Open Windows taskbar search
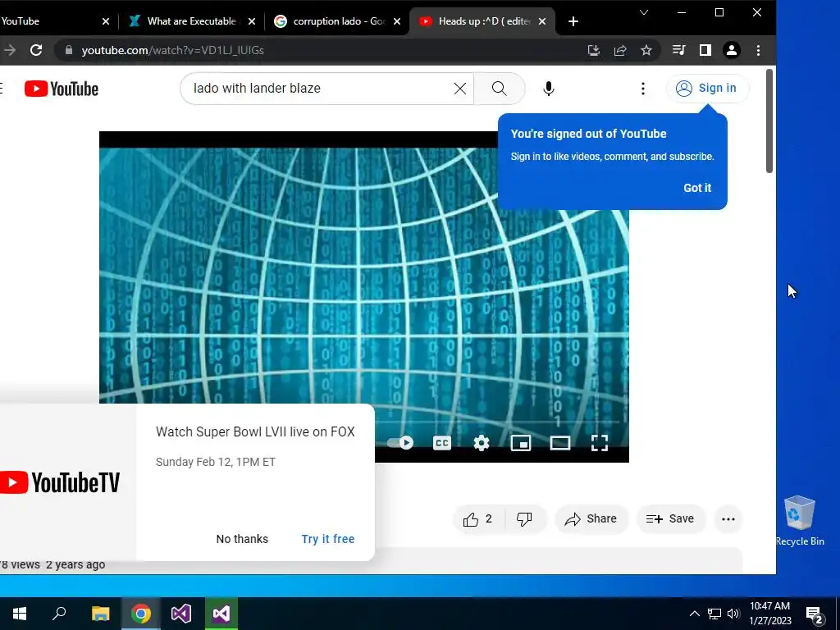The width and height of the screenshot is (840, 630). (x=59, y=614)
